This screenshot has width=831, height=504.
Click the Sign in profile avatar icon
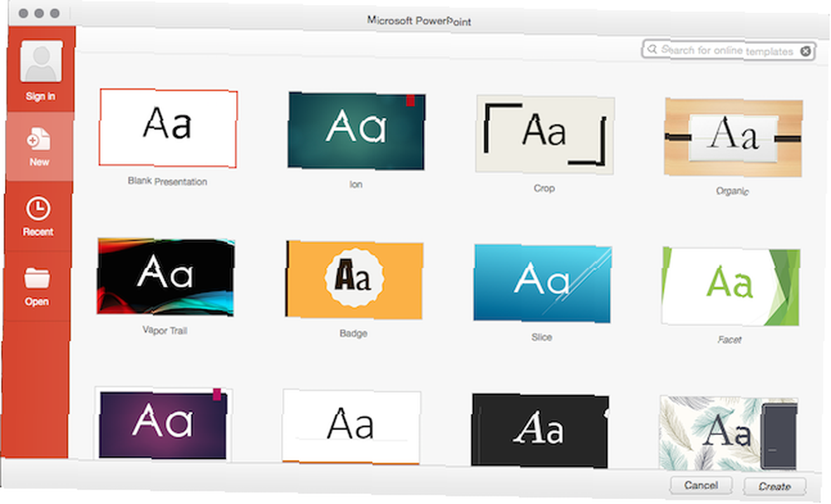[x=41, y=62]
